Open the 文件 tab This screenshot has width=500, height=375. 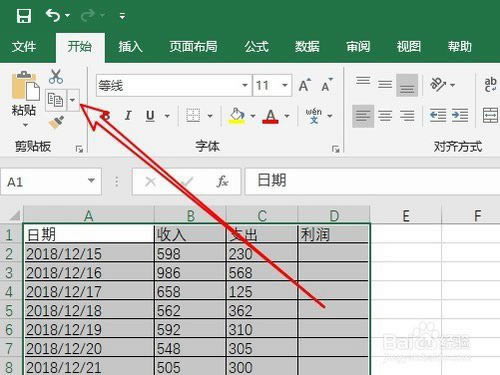click(x=24, y=47)
